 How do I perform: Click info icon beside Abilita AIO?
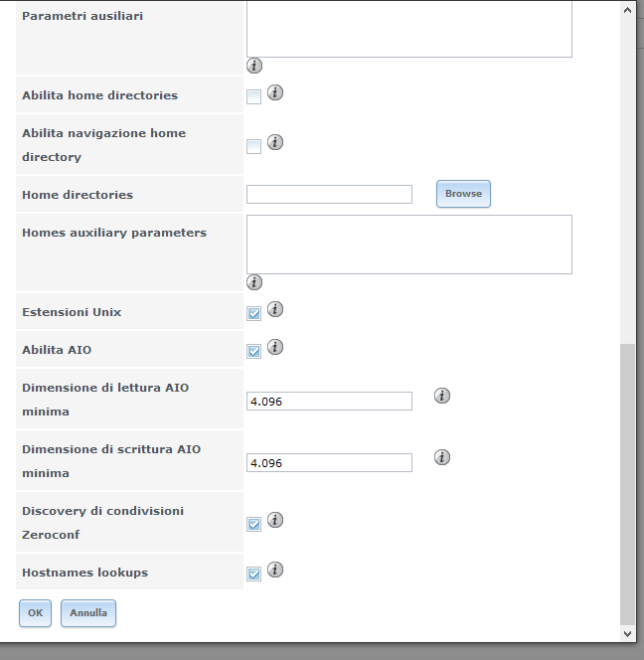[x=275, y=347]
